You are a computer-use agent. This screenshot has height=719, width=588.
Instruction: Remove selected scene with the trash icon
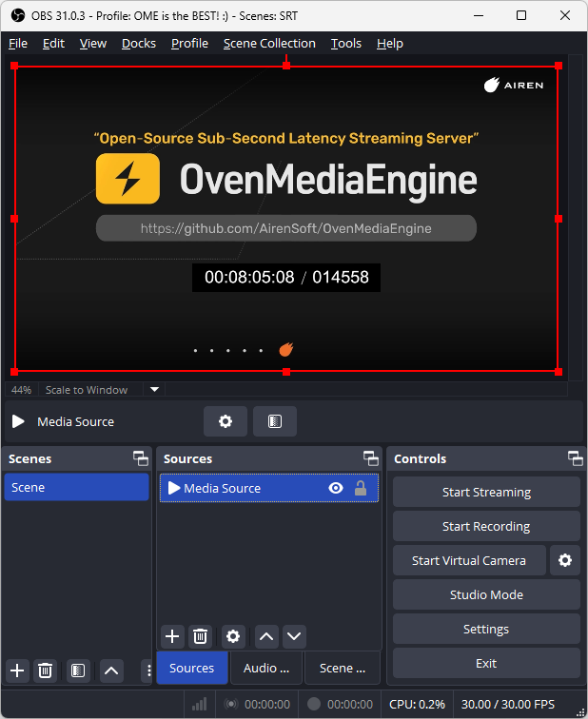45,670
